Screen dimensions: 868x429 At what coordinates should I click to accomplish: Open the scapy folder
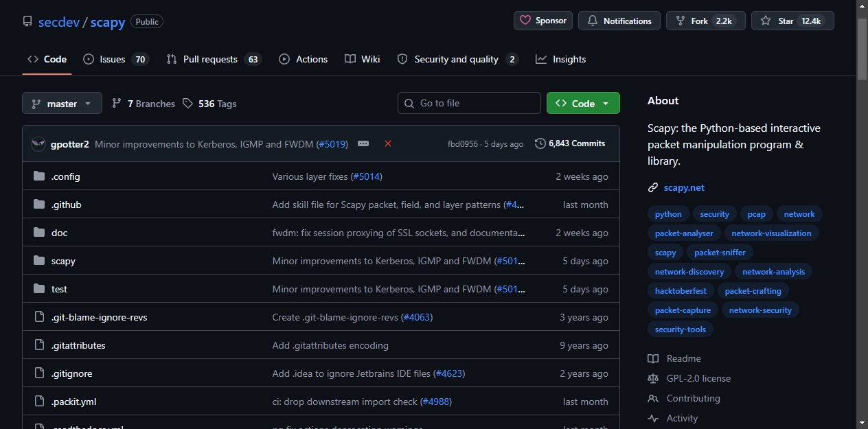tap(63, 261)
